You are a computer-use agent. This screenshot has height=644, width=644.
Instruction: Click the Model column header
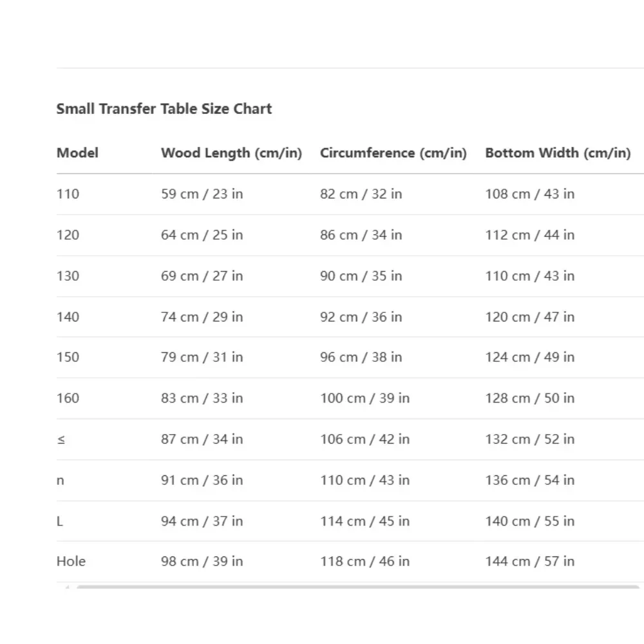77,153
